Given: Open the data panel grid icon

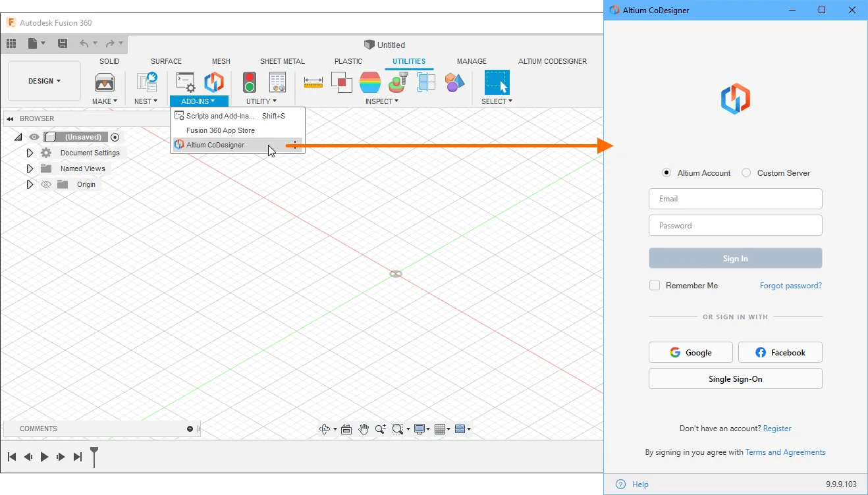Looking at the screenshot, I should (x=11, y=43).
